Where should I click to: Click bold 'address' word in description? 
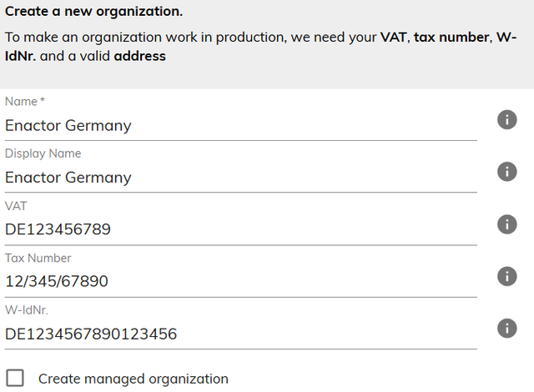[x=139, y=57]
